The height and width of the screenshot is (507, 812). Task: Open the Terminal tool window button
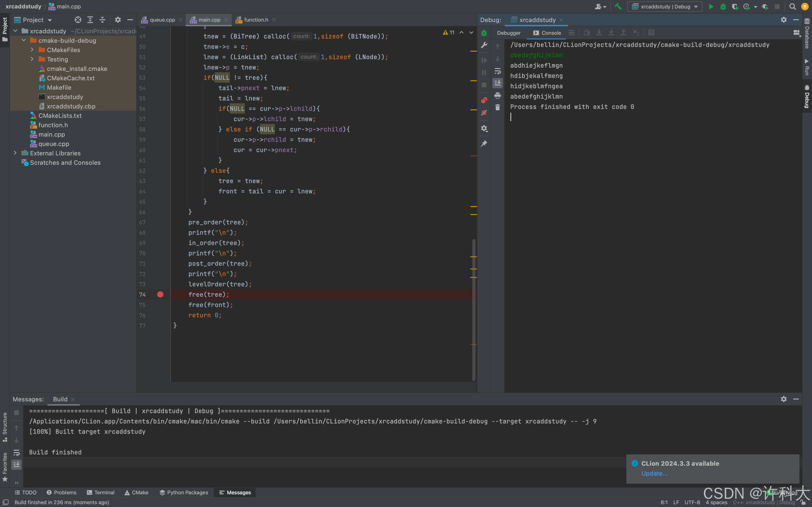point(101,492)
